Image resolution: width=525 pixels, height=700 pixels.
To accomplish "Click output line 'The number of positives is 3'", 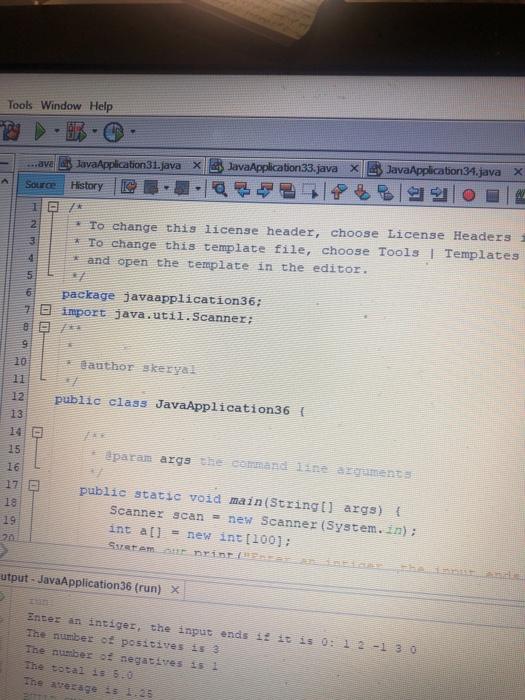I will (x=122, y=642).
